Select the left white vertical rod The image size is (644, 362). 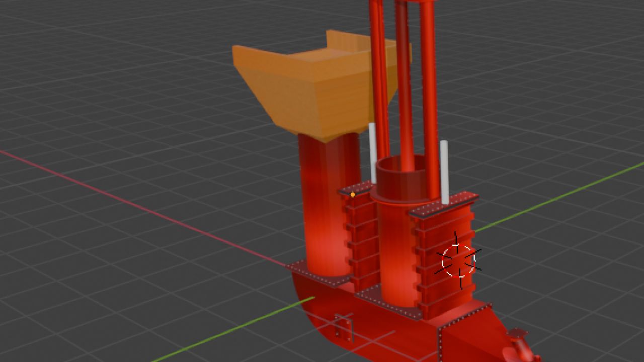pyautogui.click(x=372, y=153)
